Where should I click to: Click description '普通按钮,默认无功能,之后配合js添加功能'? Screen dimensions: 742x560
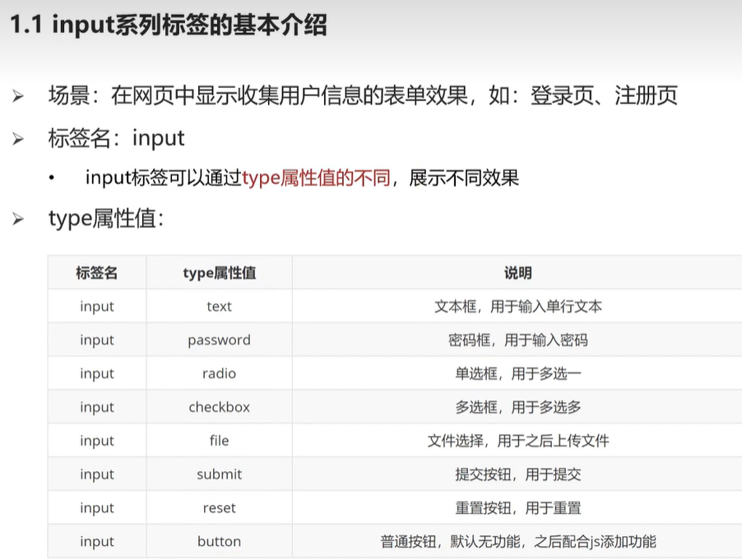[518, 542]
